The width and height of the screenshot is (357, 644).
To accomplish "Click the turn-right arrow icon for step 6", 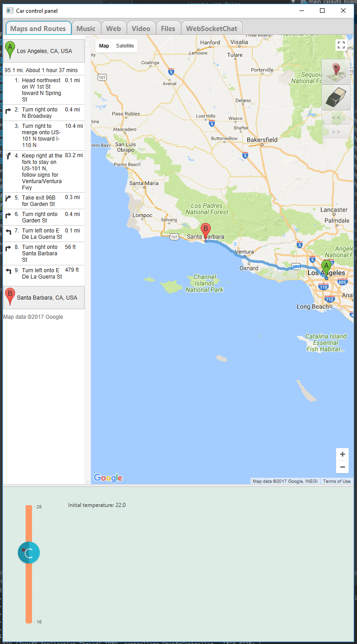I will 8,215.
